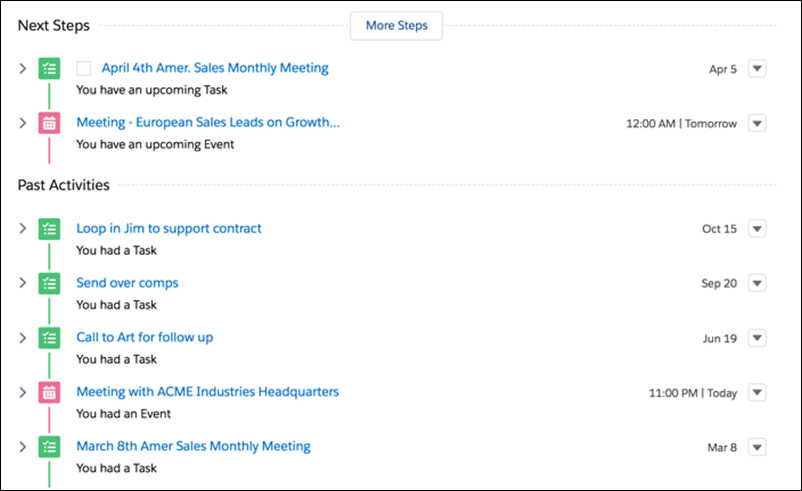Viewport: 802px width, 491px height.
Task: Open Loop in Jim to support contract link
Action: click(x=169, y=229)
